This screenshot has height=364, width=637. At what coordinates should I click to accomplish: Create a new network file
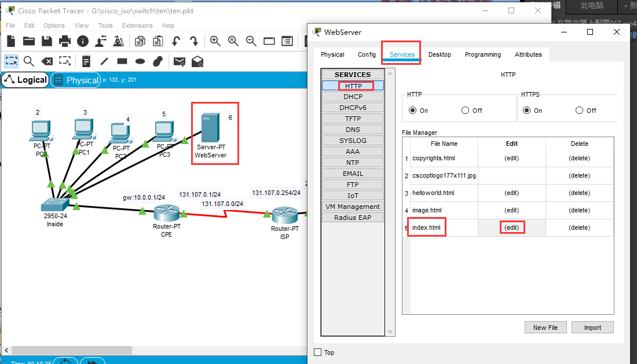[11, 41]
